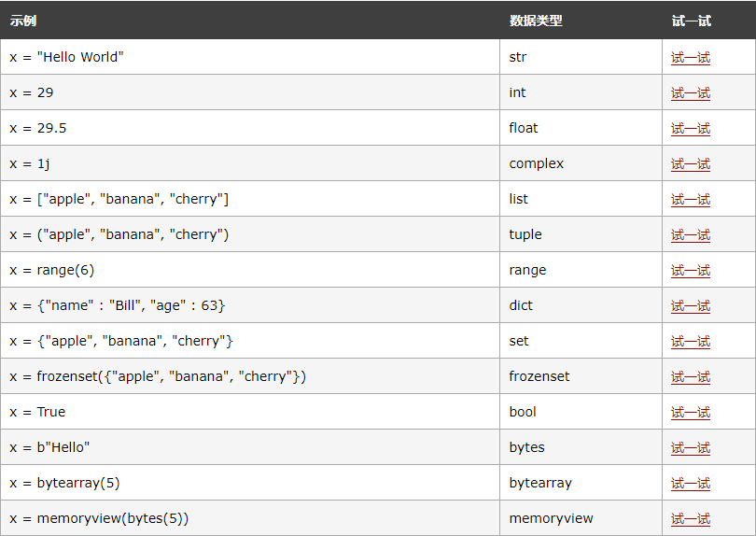Click 试一试 link for tuple example
The image size is (756, 536).
coord(690,234)
